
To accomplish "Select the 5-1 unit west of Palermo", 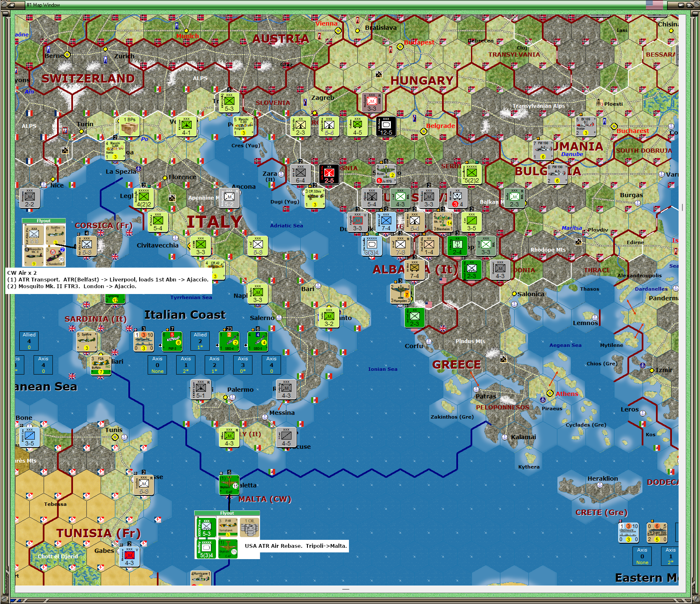I will (x=200, y=389).
